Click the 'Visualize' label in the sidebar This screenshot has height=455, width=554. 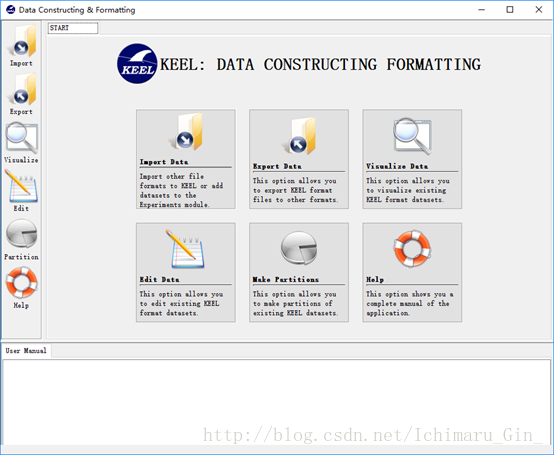[x=22, y=160]
